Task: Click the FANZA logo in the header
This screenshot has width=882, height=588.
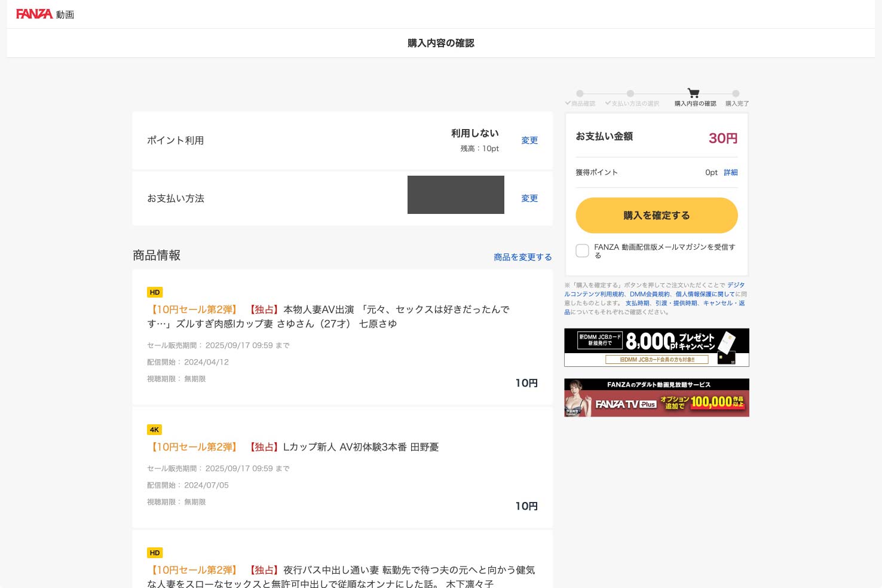Action: [34, 14]
